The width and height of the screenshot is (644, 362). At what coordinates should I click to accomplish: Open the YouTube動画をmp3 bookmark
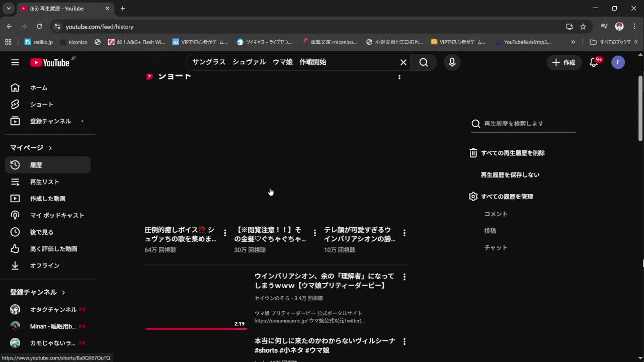(523, 42)
